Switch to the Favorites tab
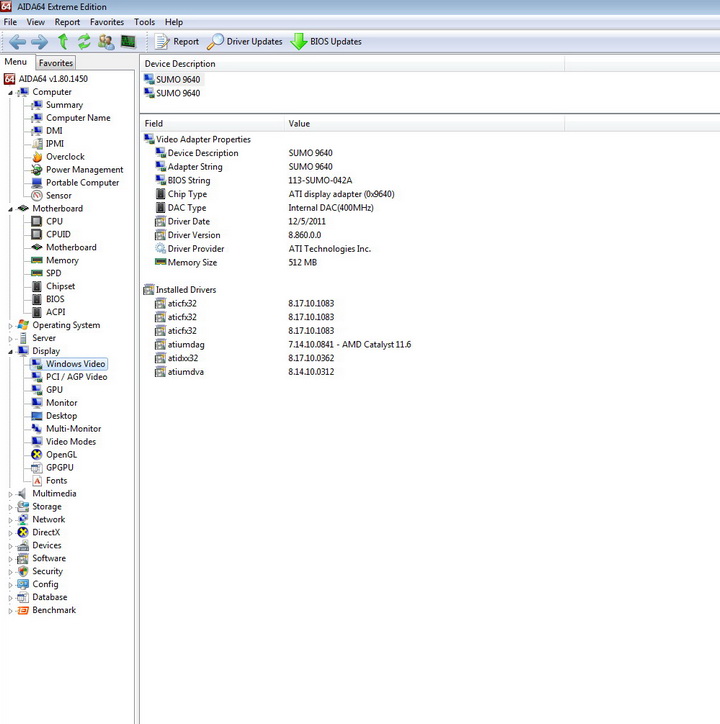 pos(55,63)
